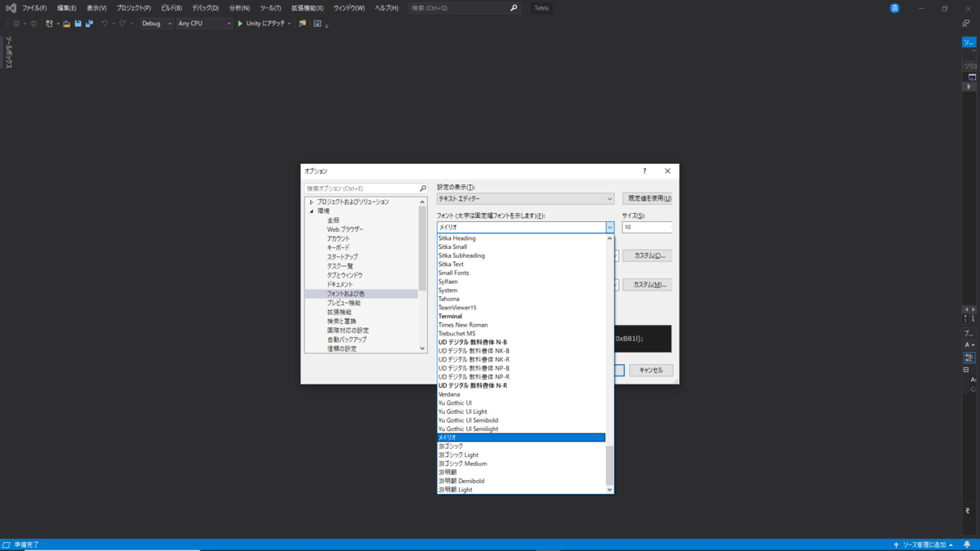Choose Tahoma from font list
Screen dimensions: 980x551
point(521,299)
